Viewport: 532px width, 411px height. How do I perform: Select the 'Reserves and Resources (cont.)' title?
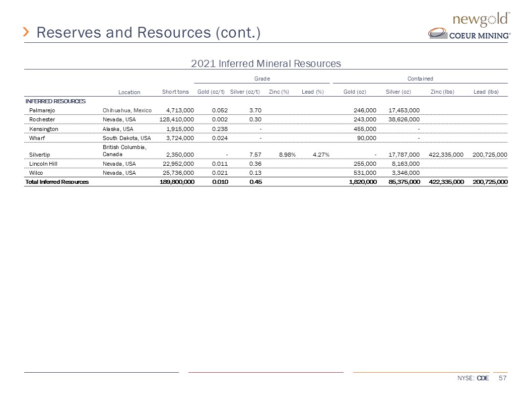(x=149, y=33)
